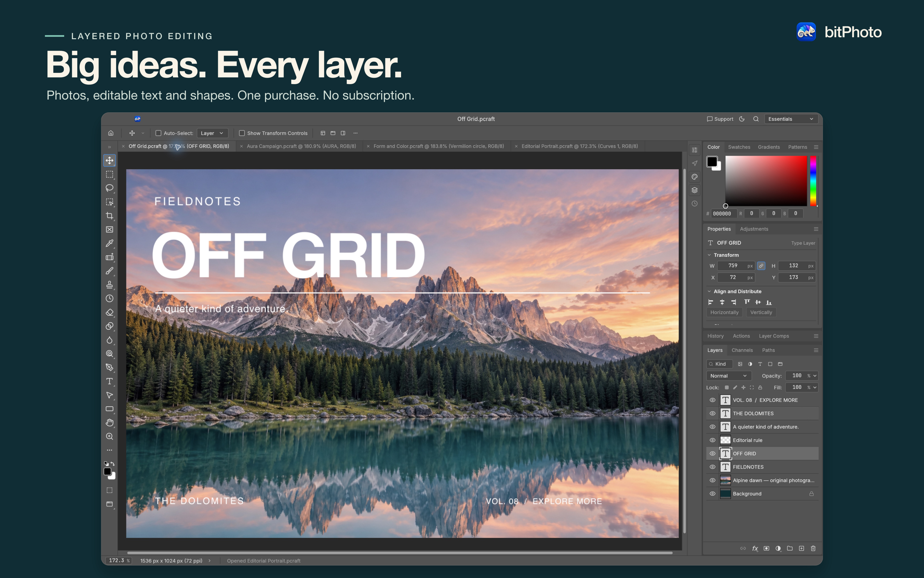Collapse the Transform section

(709, 255)
